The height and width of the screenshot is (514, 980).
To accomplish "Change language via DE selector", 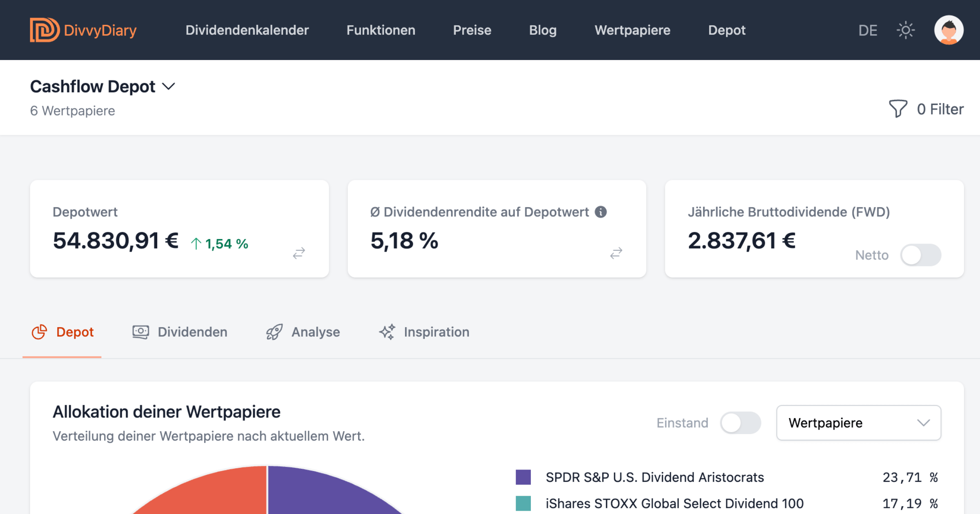I will pyautogui.click(x=867, y=31).
